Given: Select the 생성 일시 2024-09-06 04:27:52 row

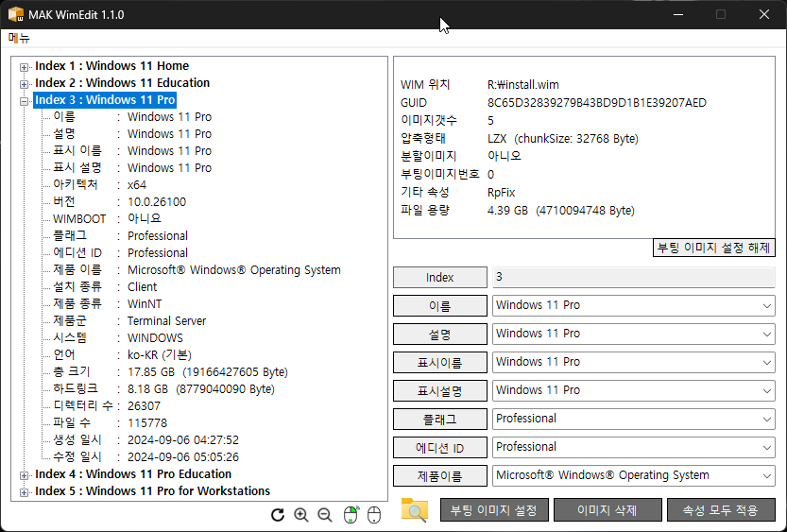Looking at the screenshot, I should tap(146, 439).
